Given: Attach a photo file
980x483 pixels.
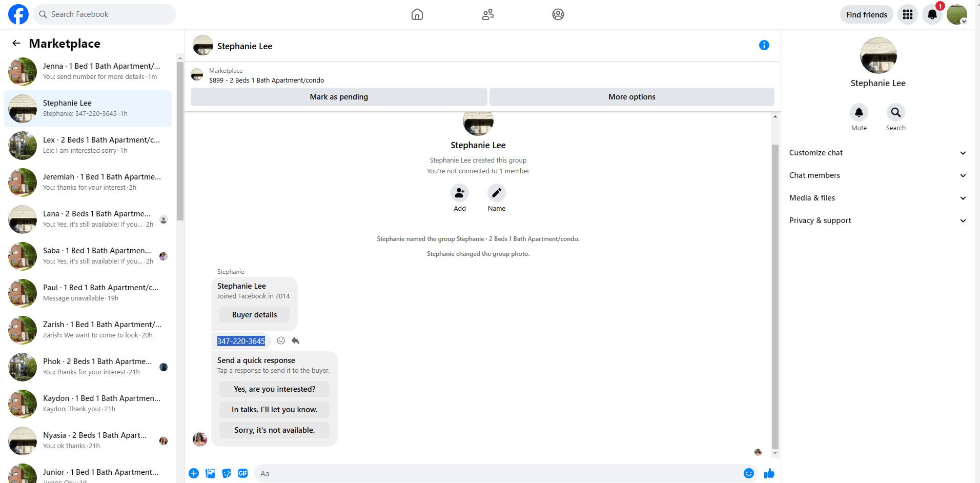Looking at the screenshot, I should click(210, 473).
